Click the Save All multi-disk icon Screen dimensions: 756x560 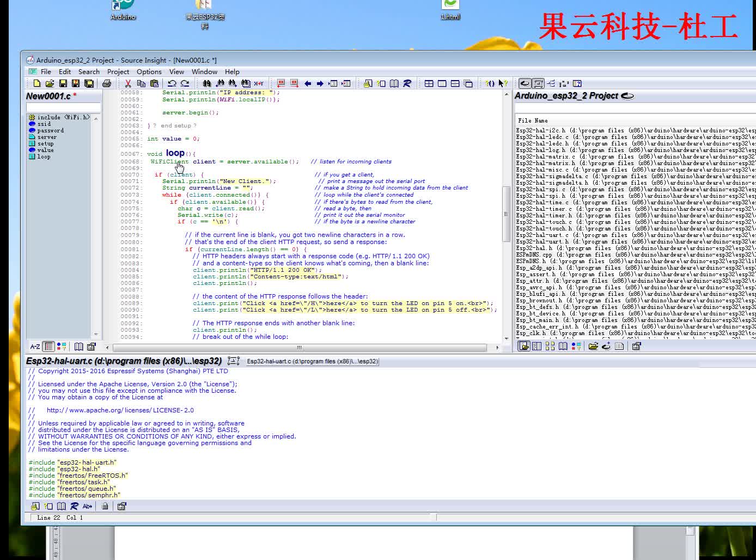pos(89,83)
